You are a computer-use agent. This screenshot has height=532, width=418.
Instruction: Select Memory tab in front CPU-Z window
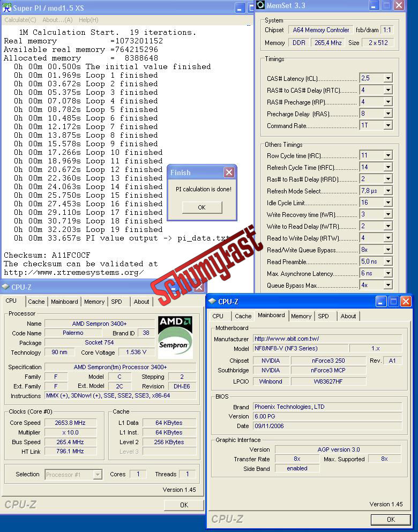point(301,316)
